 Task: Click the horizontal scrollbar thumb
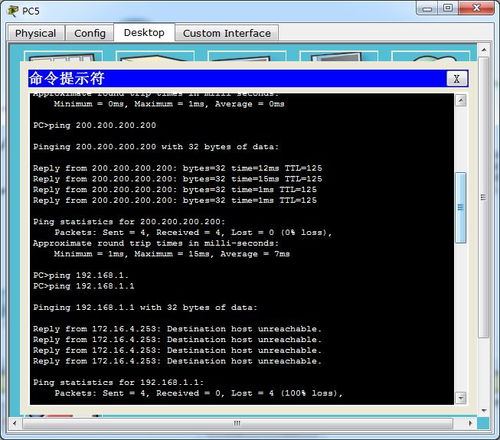pyautogui.click(x=237, y=423)
